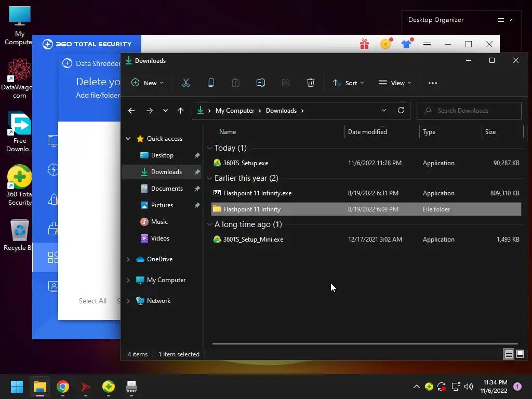Expand the Network tree node

point(128,301)
